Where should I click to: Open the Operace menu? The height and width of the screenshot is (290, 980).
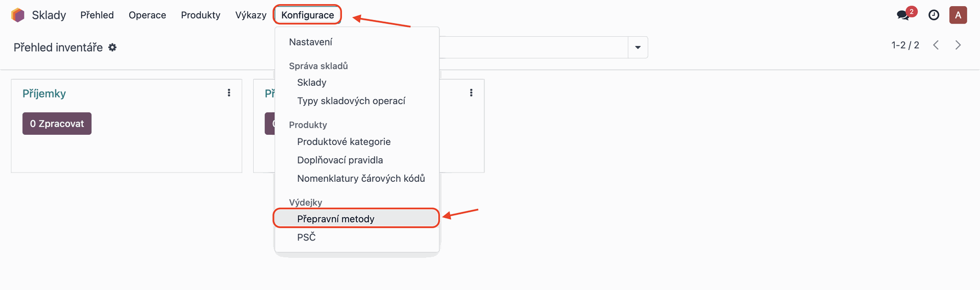(147, 15)
